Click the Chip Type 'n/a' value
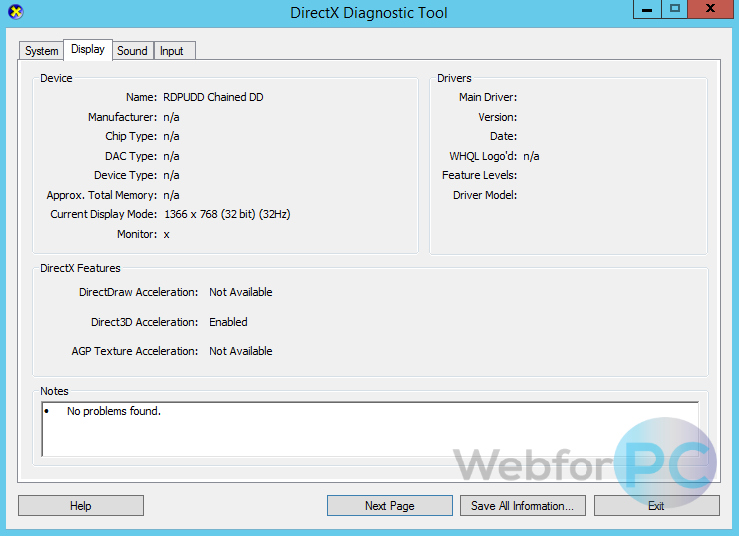This screenshot has height=536, width=739. (171, 136)
